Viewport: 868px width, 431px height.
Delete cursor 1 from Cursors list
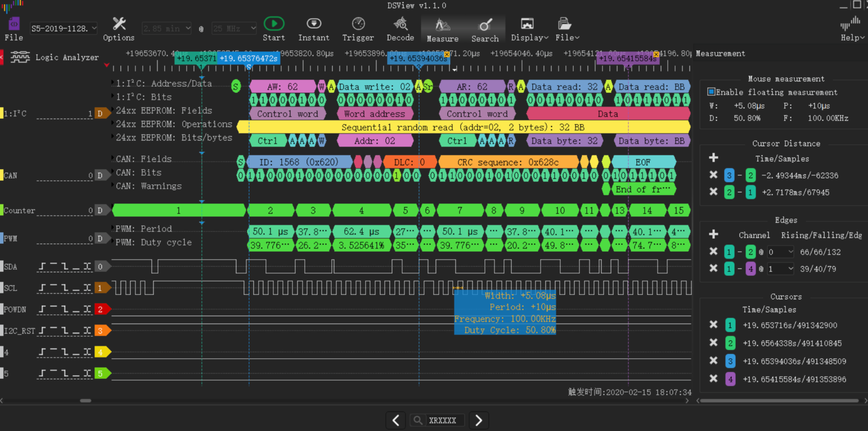pos(713,324)
